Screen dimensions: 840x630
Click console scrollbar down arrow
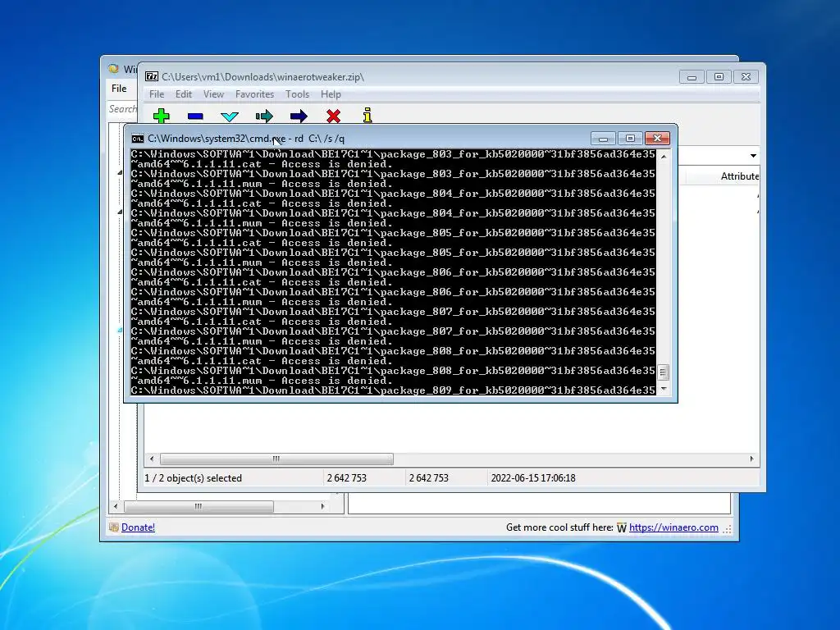click(x=663, y=389)
